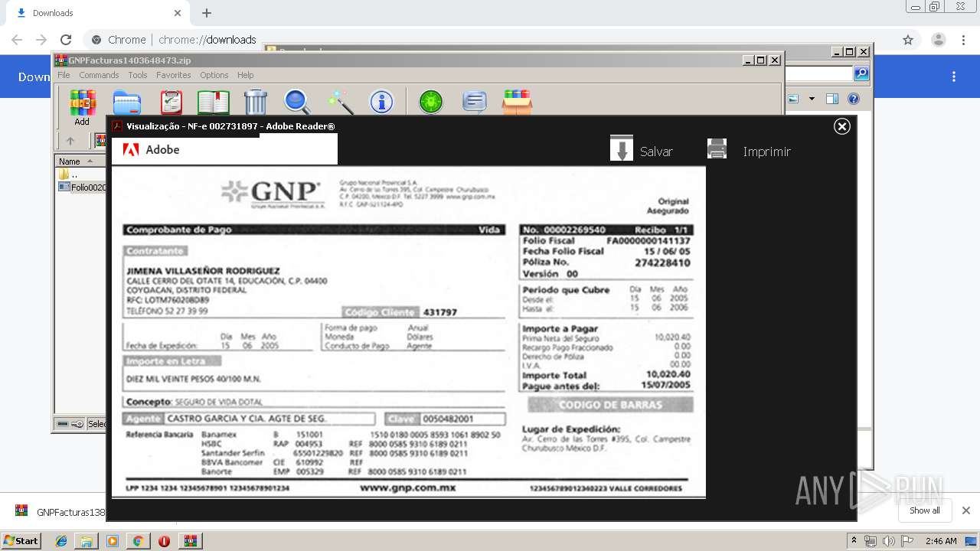Click the volume tray icon
980x551 pixels.
point(888,541)
